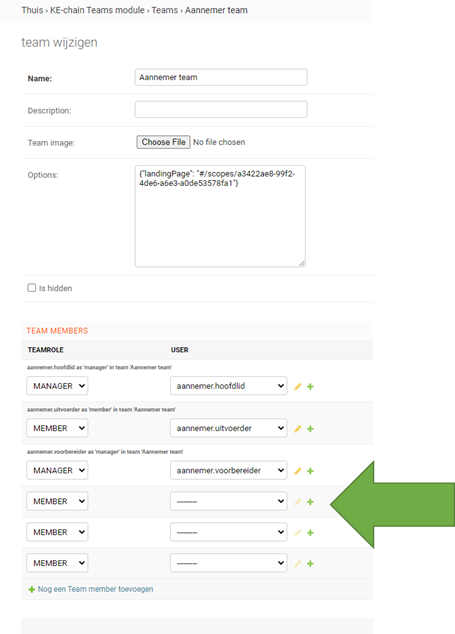The height and width of the screenshot is (634, 455).
Task: Toggle the Is hidden checkbox
Action: click(x=32, y=287)
